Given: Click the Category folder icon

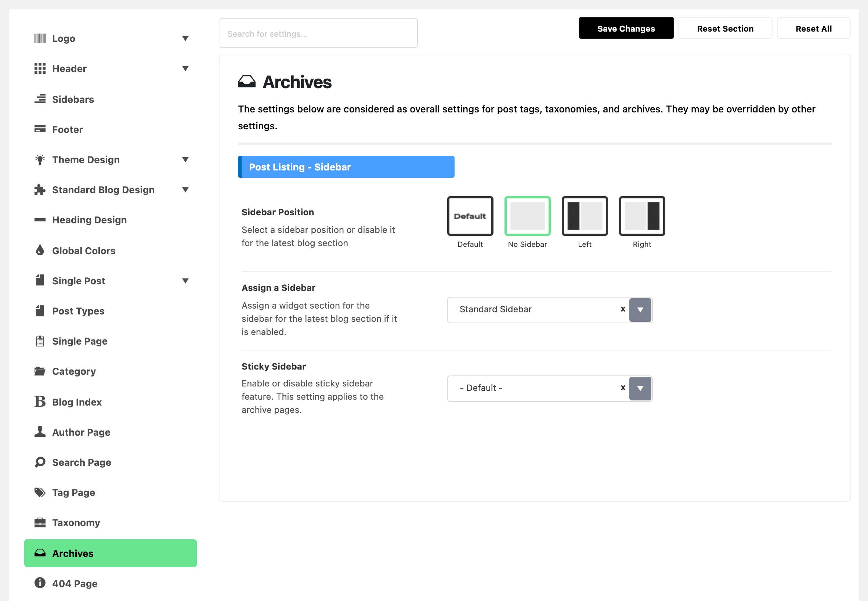Looking at the screenshot, I should click(40, 371).
